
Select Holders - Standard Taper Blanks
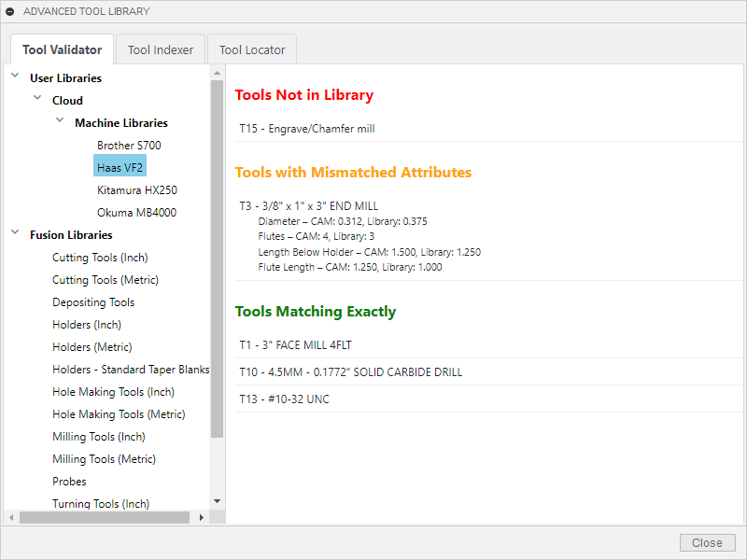[x=131, y=370]
